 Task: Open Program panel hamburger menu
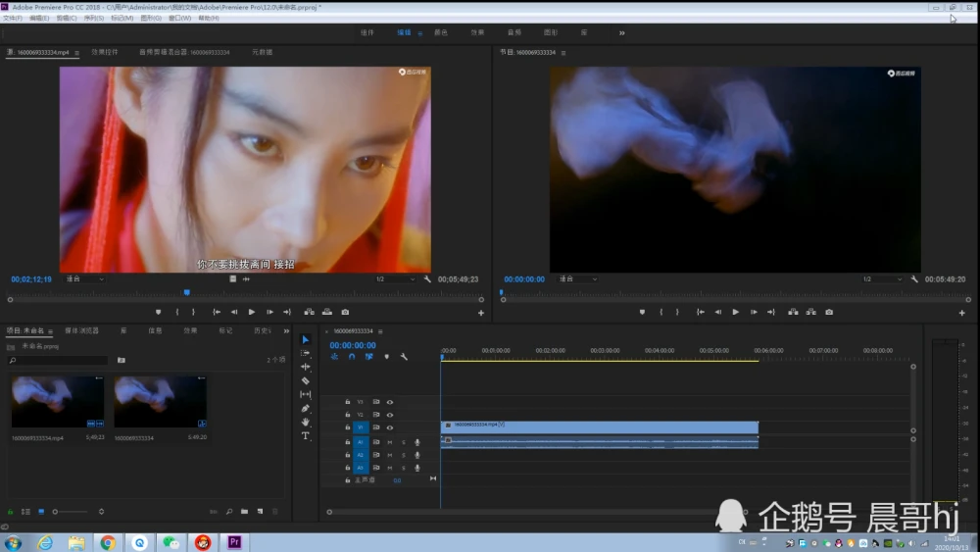pyautogui.click(x=563, y=53)
